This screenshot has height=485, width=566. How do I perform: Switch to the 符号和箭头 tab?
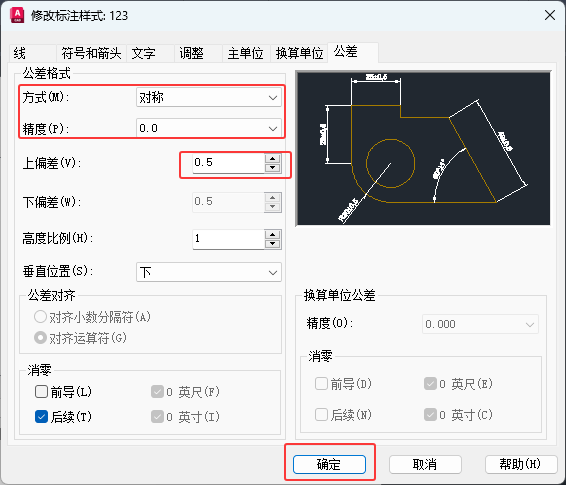point(91,53)
